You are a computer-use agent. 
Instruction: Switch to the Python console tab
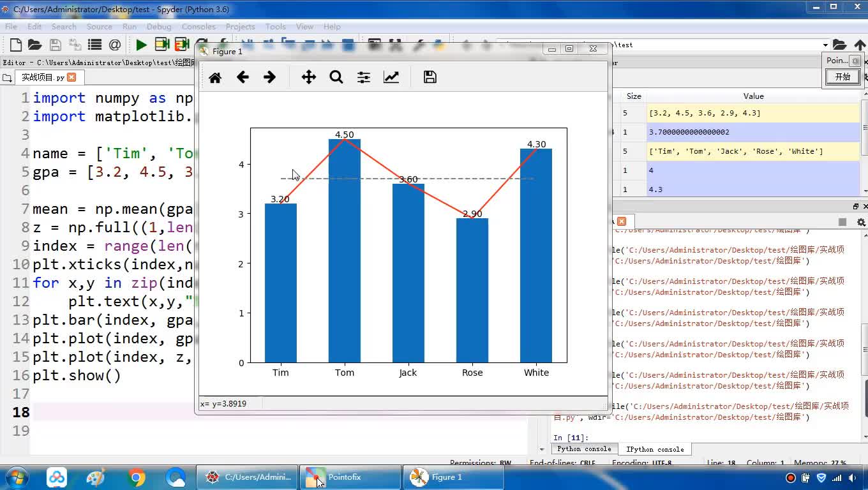584,449
